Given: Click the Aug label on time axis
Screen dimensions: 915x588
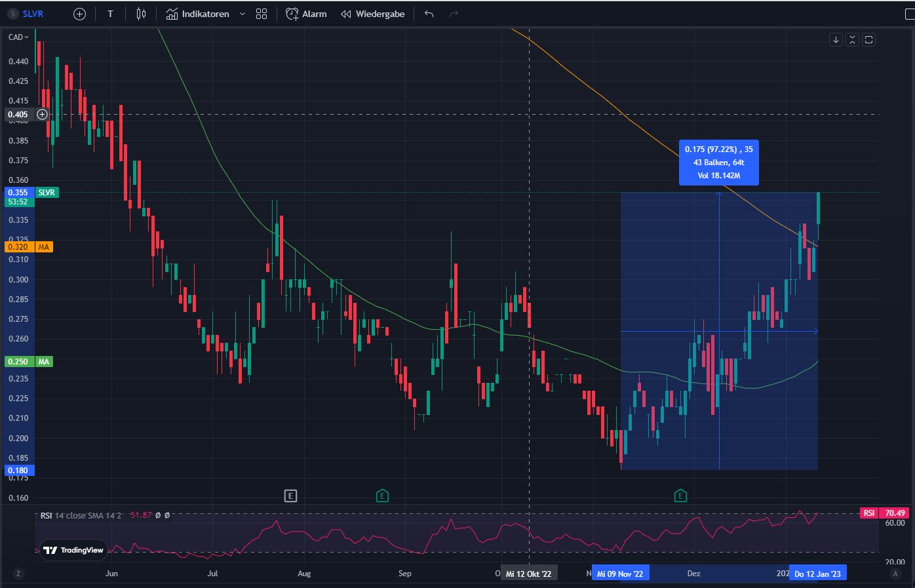Looking at the screenshot, I should (304, 574).
